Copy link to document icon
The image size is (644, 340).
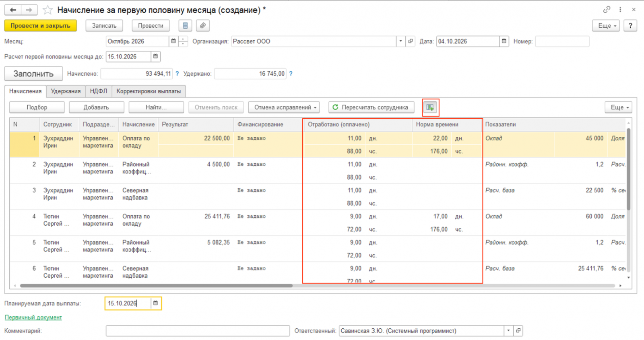point(607,10)
